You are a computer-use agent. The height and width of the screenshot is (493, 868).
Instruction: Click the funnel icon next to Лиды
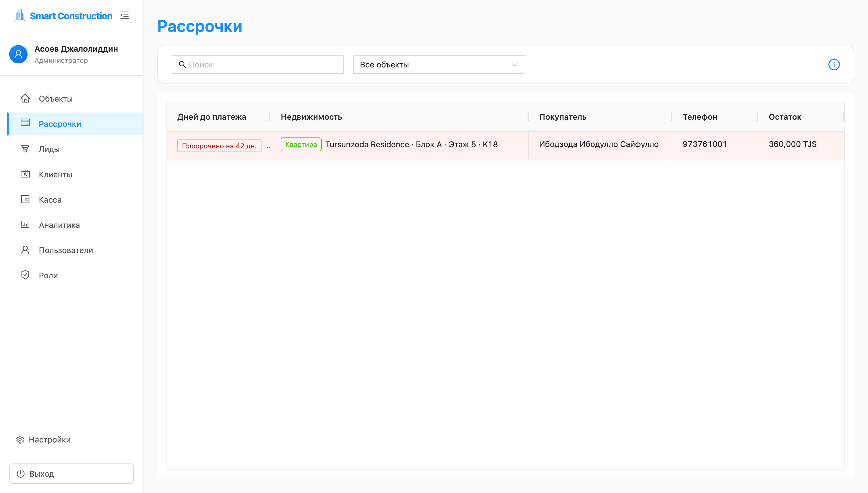point(25,149)
